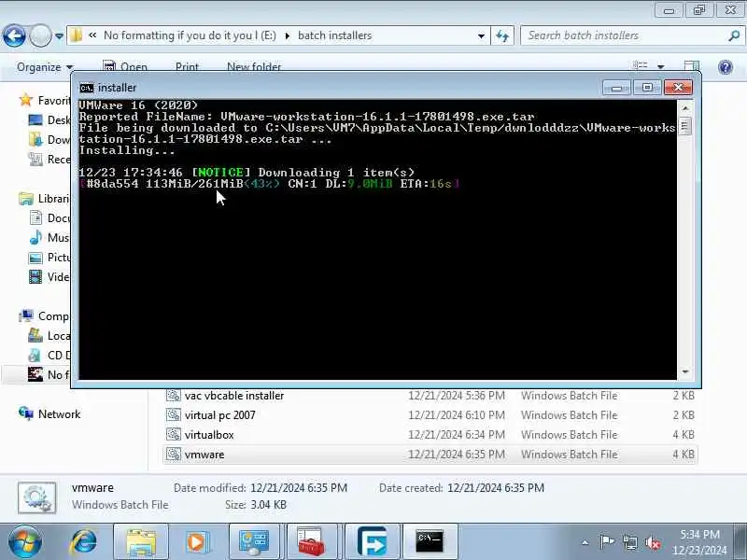The height and width of the screenshot is (560, 747).
Task: Open the Music library icon
Action: [35, 238]
